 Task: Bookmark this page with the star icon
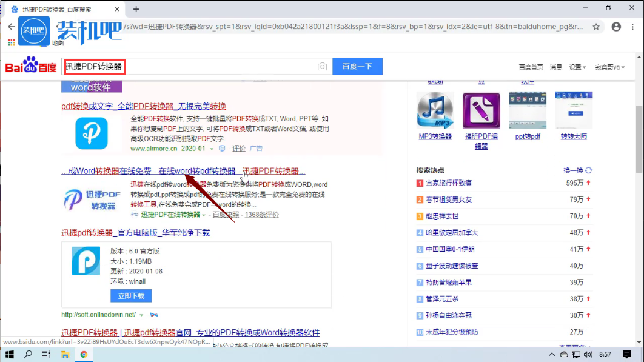point(596,27)
